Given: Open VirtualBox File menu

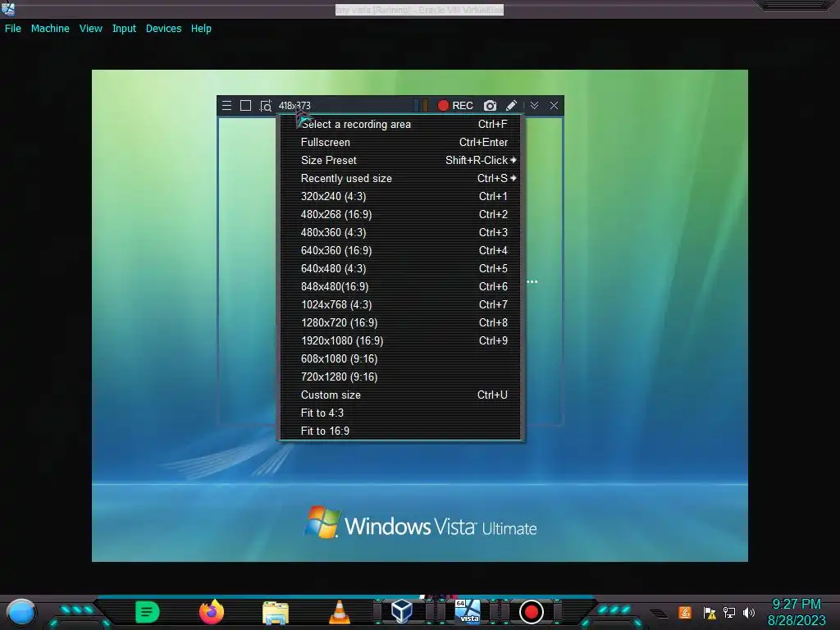Looking at the screenshot, I should [13, 29].
